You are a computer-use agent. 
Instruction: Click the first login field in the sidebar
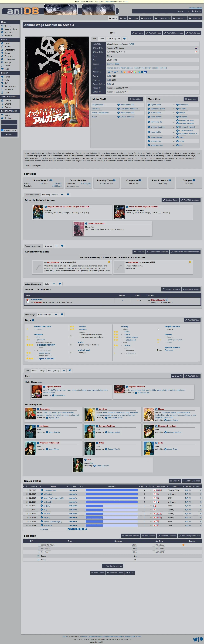[x=9, y=122]
